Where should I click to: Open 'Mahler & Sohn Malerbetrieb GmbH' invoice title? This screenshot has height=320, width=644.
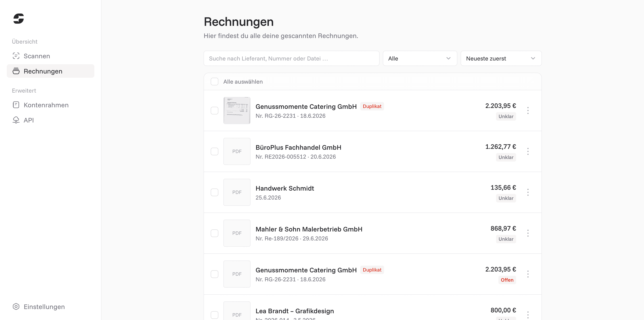309,229
